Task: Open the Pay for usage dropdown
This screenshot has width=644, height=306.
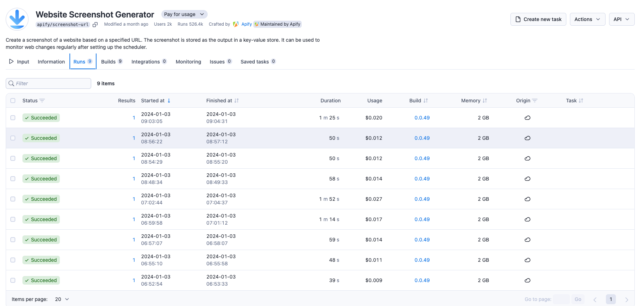Action: (184, 14)
